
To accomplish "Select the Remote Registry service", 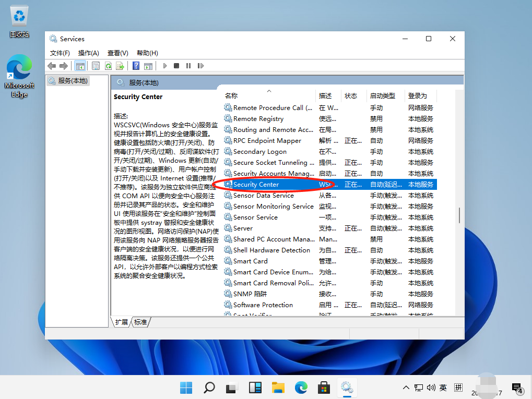I will [258, 118].
